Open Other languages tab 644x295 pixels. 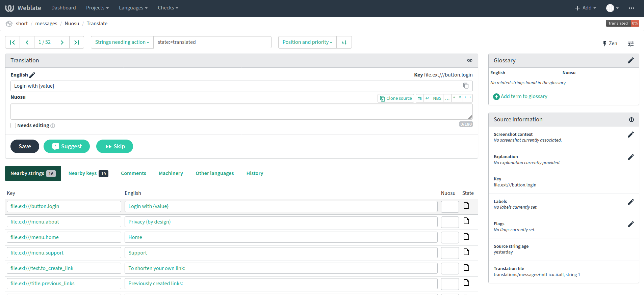[x=215, y=173]
